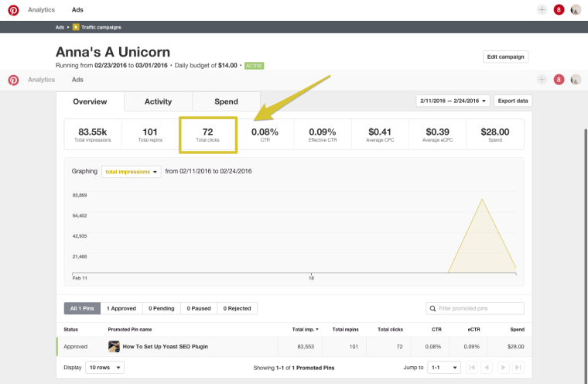Image resolution: width=588 pixels, height=384 pixels.
Task: Open Ads in the top navigation
Action: pyautogui.click(x=77, y=10)
